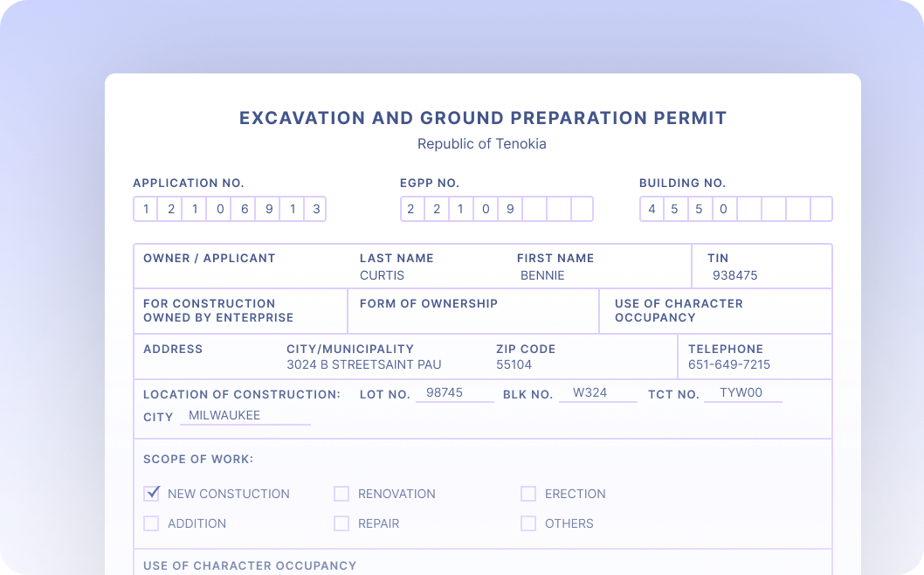Image resolution: width=924 pixels, height=575 pixels.
Task: Edit the City field showing MILWAUKEE
Action: tap(245, 416)
